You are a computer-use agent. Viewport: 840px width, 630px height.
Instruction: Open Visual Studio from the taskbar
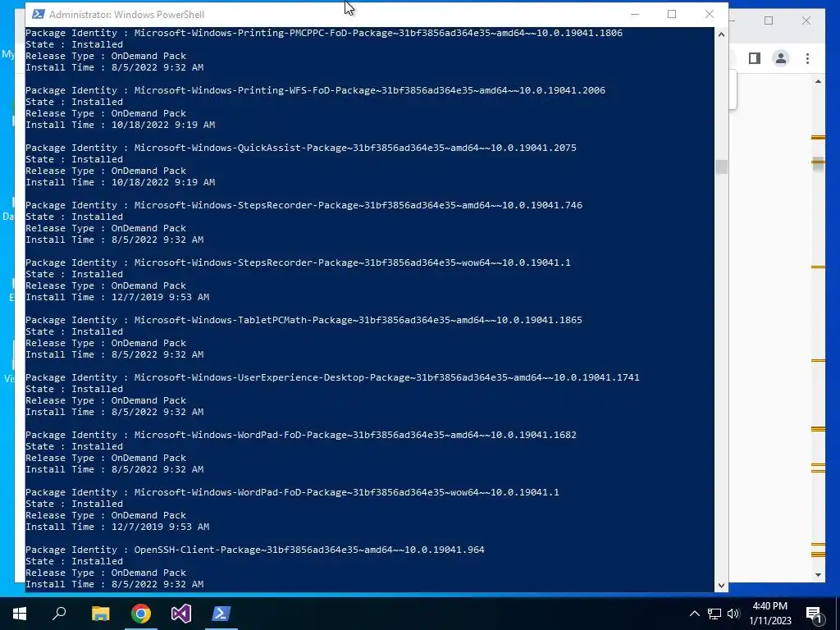181,614
